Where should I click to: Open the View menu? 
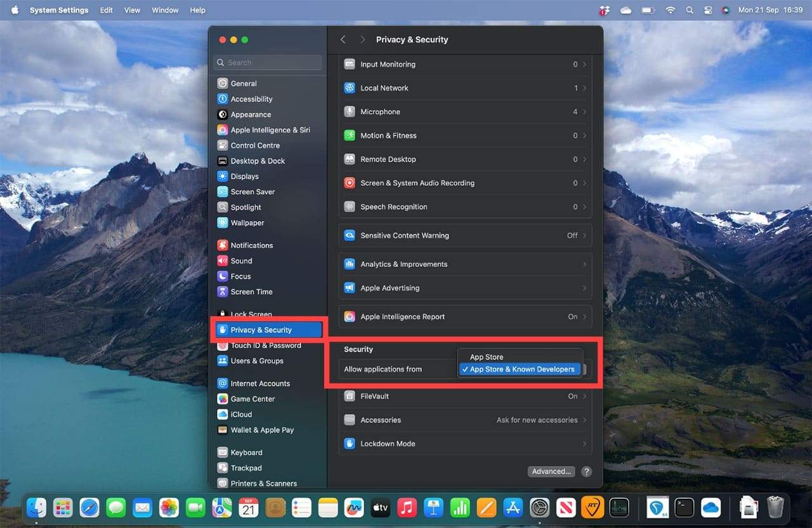(132, 10)
